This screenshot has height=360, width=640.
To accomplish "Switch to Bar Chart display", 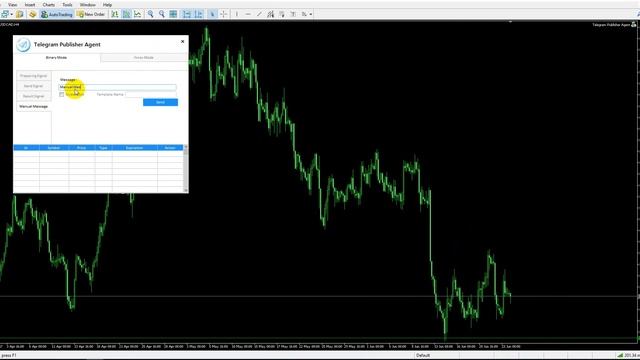I will (x=115, y=14).
